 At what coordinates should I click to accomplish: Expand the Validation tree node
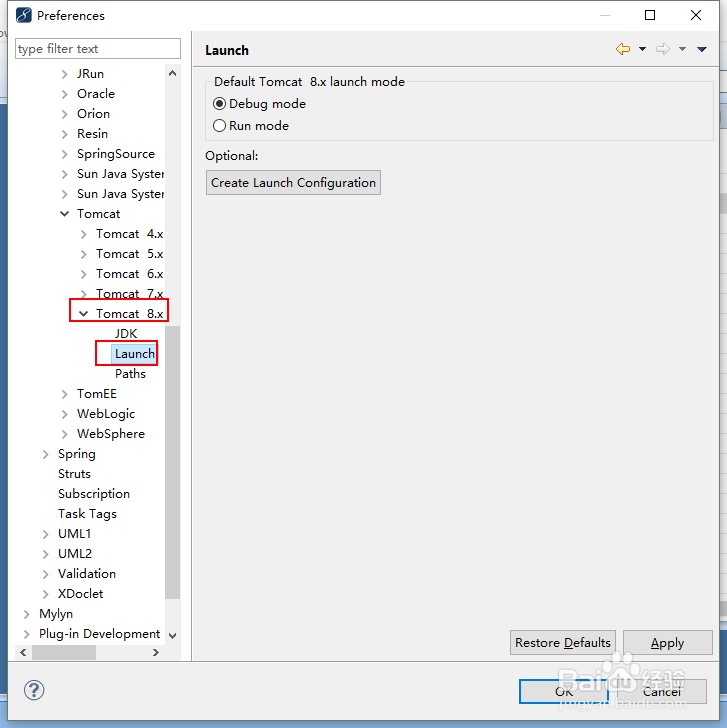pyautogui.click(x=45, y=574)
